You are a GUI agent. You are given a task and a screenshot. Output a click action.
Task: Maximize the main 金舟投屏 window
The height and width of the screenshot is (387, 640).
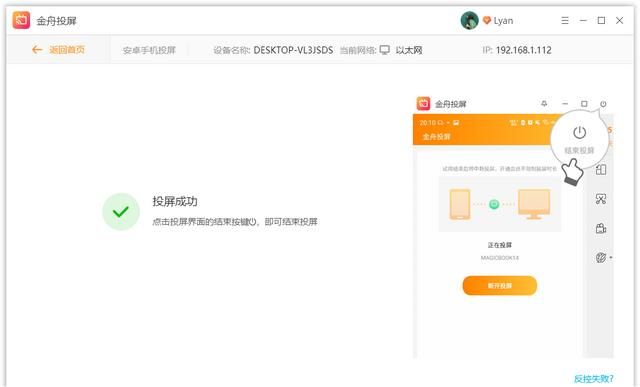tap(601, 20)
